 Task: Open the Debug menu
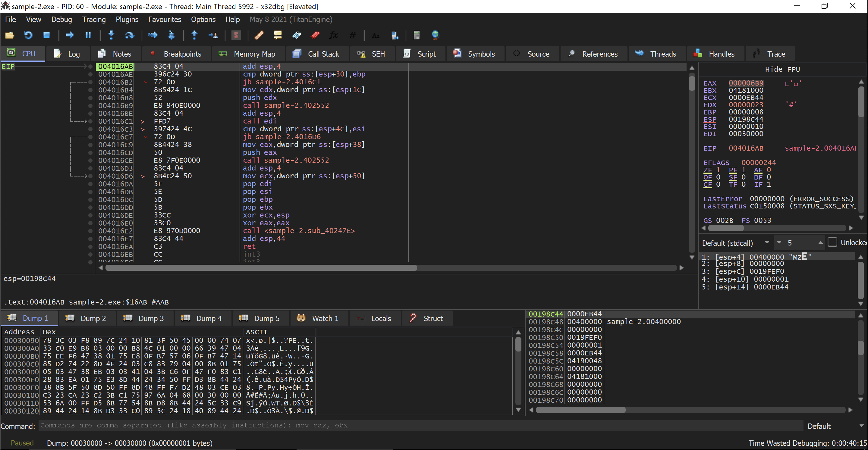(62, 20)
